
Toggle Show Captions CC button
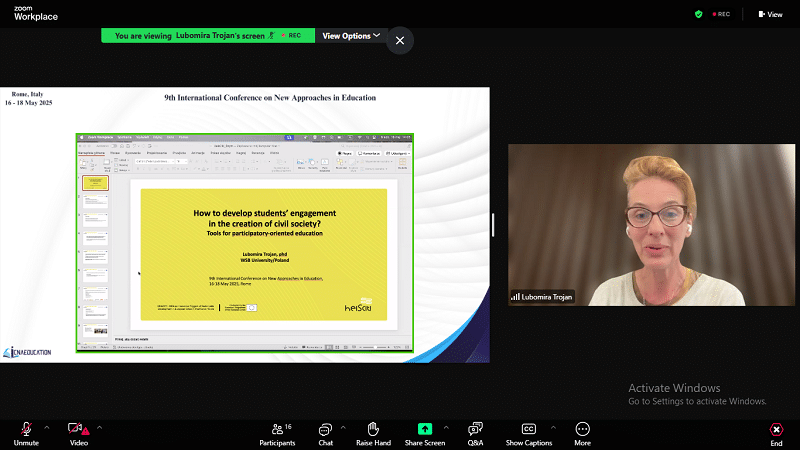(x=528, y=428)
